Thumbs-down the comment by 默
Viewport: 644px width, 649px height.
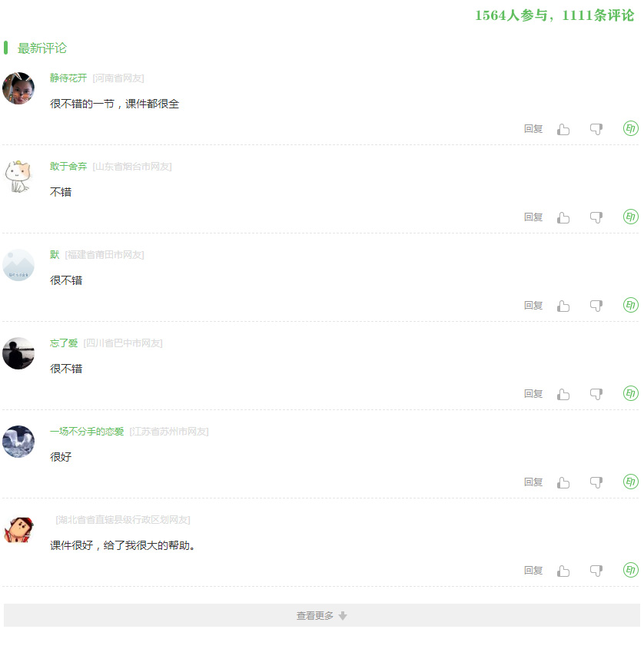tap(596, 306)
